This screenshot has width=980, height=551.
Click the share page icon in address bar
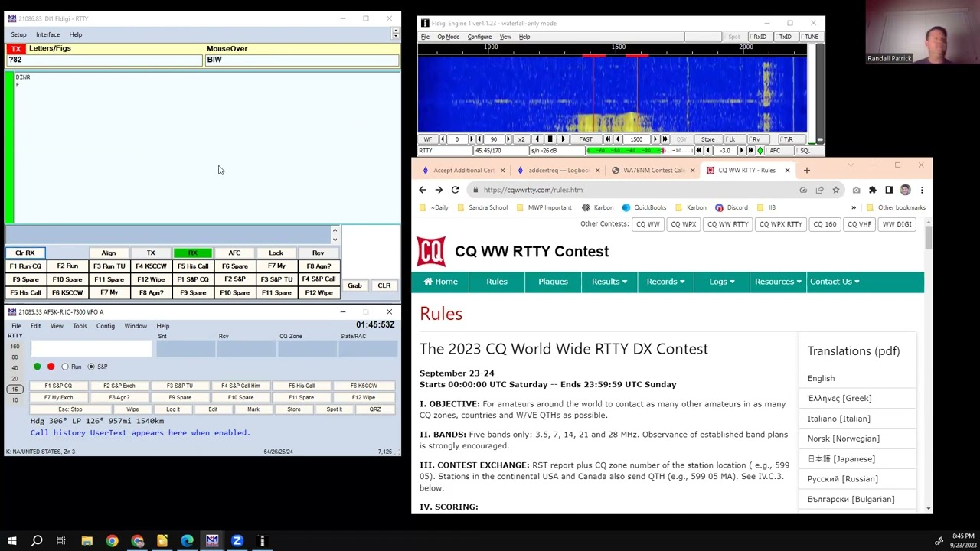click(x=819, y=190)
